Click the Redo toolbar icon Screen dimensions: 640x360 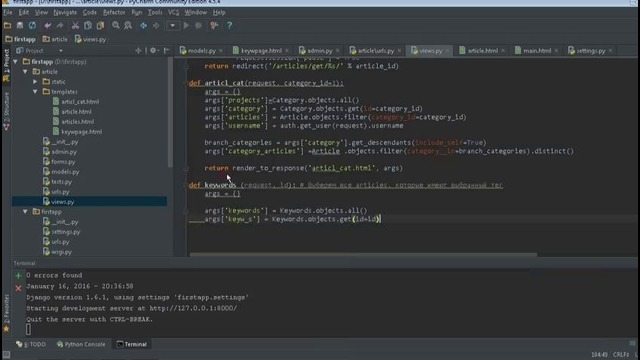point(60,26)
